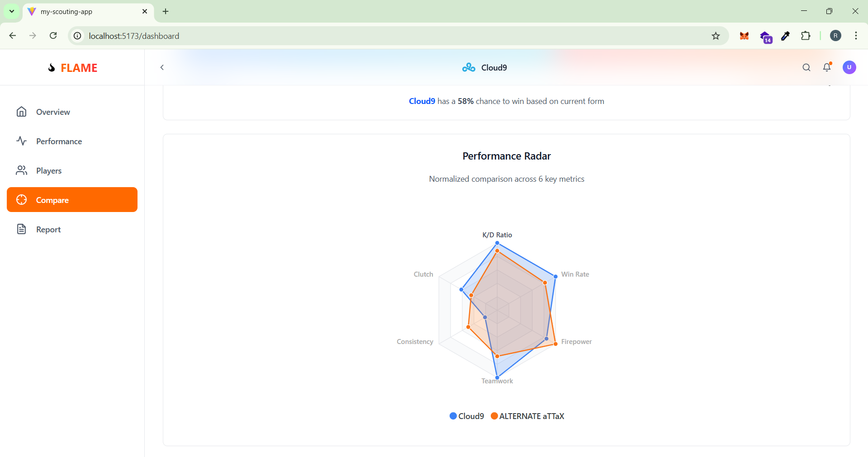Image resolution: width=868 pixels, height=457 pixels.
Task: Open the Overview page in sidebar
Action: pos(72,112)
